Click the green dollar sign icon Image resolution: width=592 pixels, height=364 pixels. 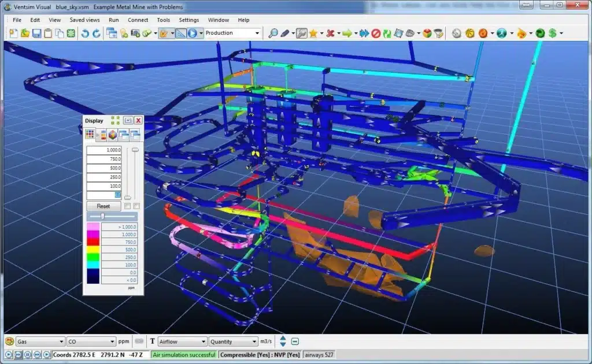553,34
